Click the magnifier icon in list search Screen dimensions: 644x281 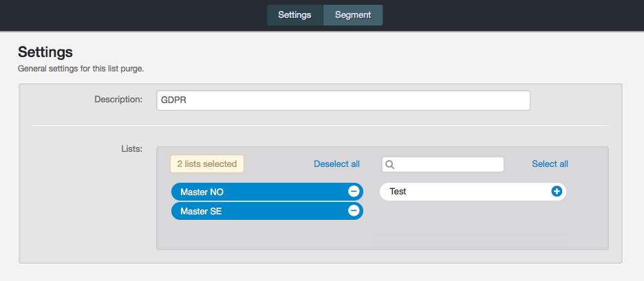(390, 165)
